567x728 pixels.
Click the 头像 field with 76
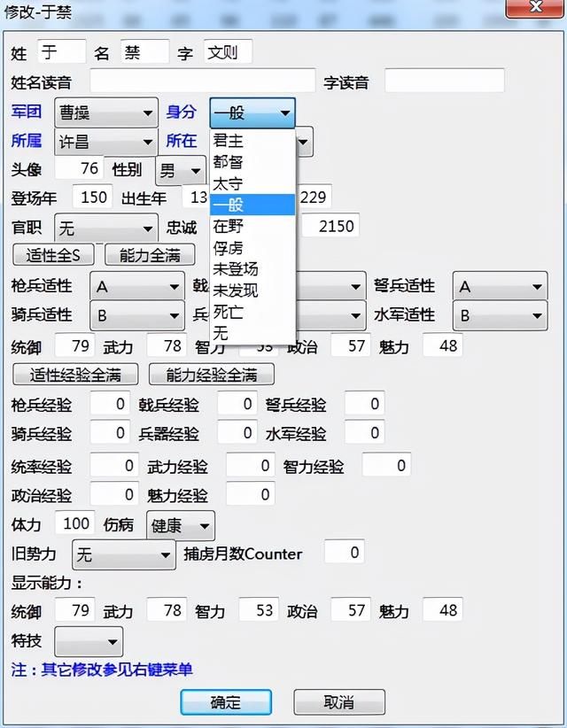tap(80, 168)
